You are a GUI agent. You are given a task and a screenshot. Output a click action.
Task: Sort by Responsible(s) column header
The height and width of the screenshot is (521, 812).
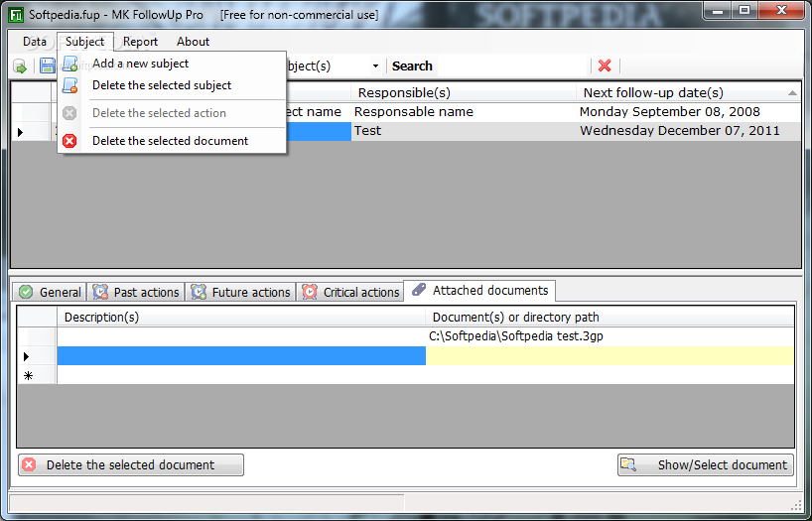pos(464,92)
